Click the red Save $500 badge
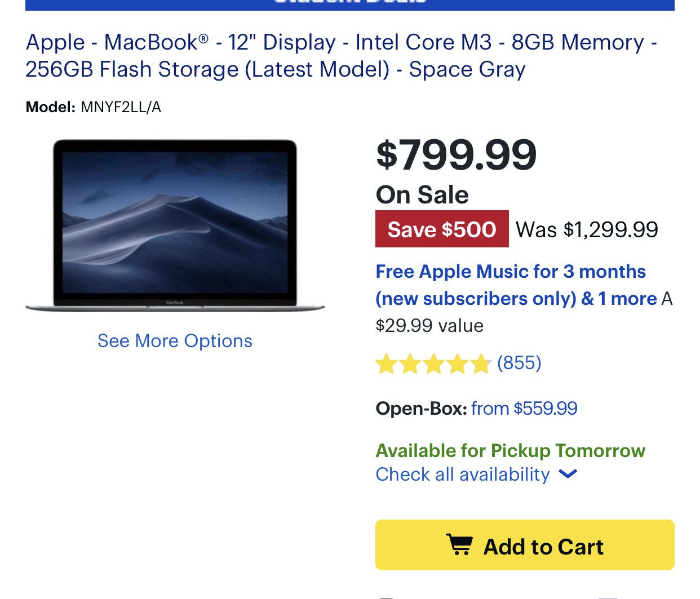 [x=442, y=229]
